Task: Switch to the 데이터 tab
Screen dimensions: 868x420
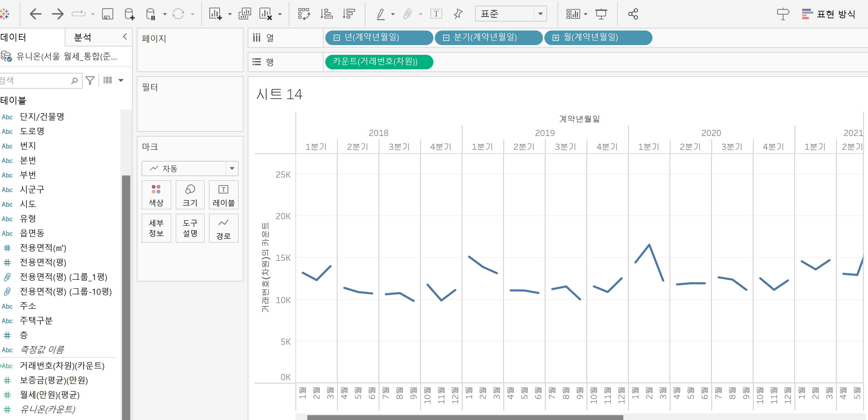Action: pos(13,37)
